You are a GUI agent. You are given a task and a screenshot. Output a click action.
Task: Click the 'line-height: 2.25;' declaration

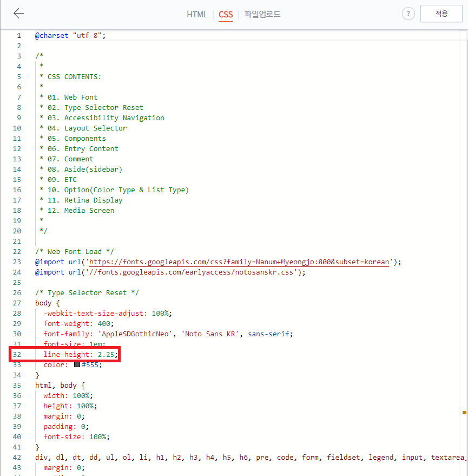[81, 355]
